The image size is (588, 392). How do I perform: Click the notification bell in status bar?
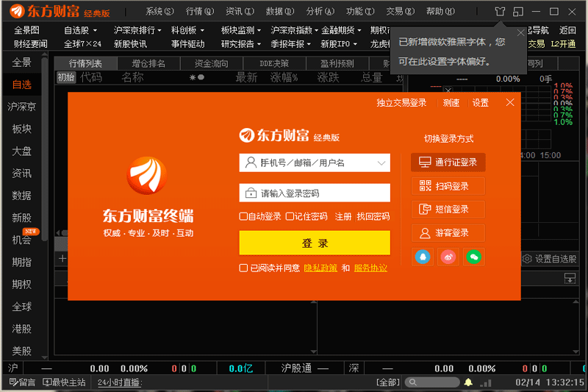[467, 382]
